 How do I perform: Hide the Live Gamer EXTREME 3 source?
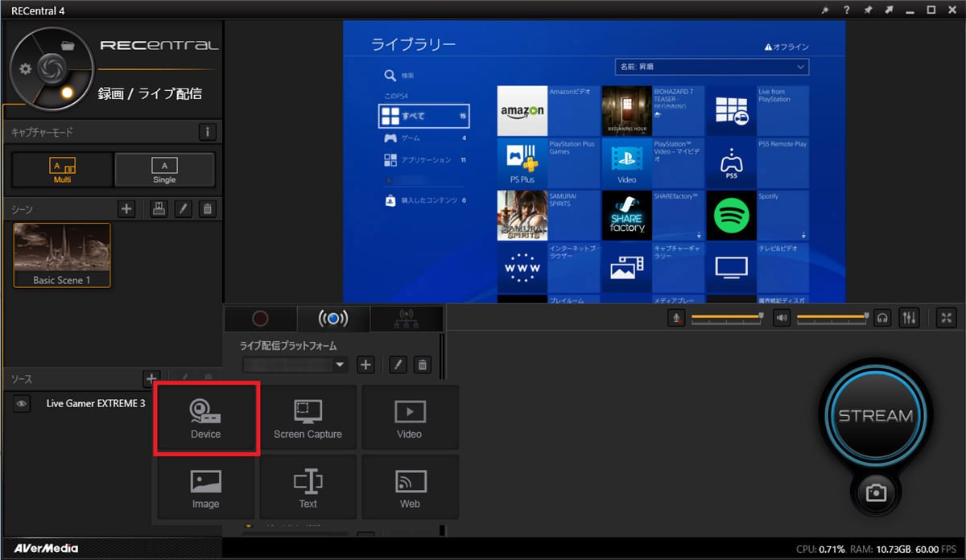tap(22, 404)
